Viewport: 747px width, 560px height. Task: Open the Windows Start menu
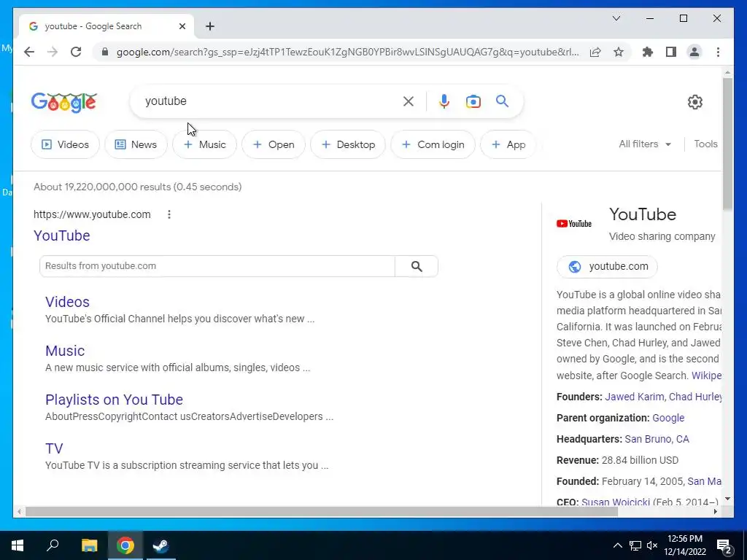click(18, 545)
